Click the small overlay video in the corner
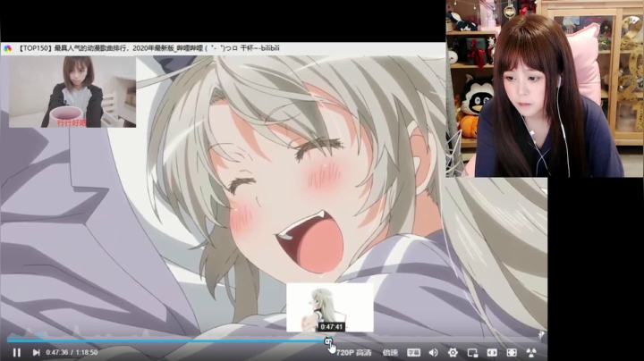The width and height of the screenshot is (644, 361). pos(72,92)
